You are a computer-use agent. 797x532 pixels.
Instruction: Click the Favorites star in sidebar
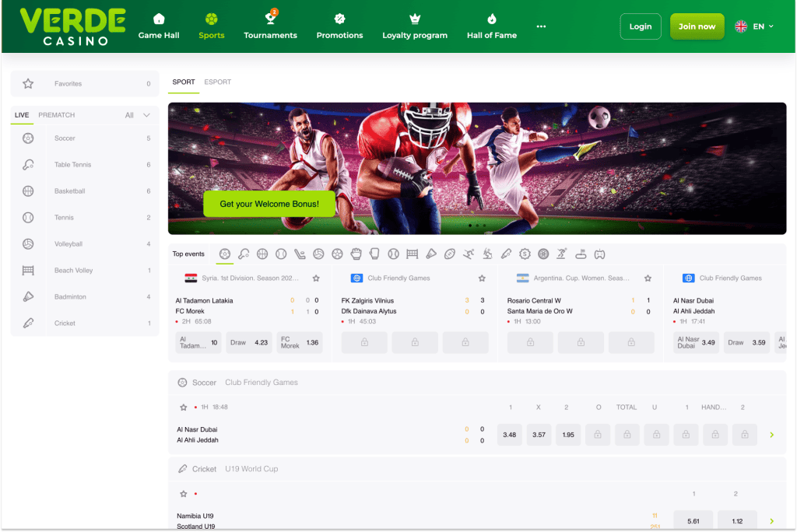pos(28,84)
